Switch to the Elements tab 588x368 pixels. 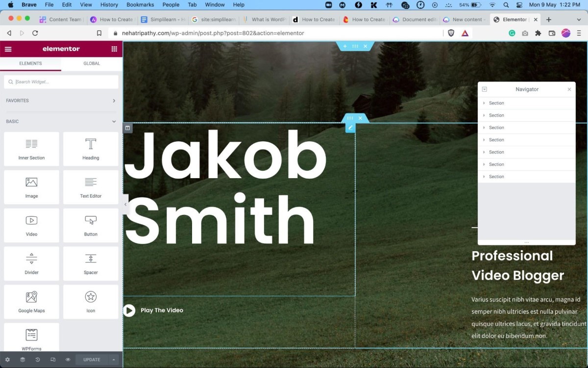click(x=30, y=64)
